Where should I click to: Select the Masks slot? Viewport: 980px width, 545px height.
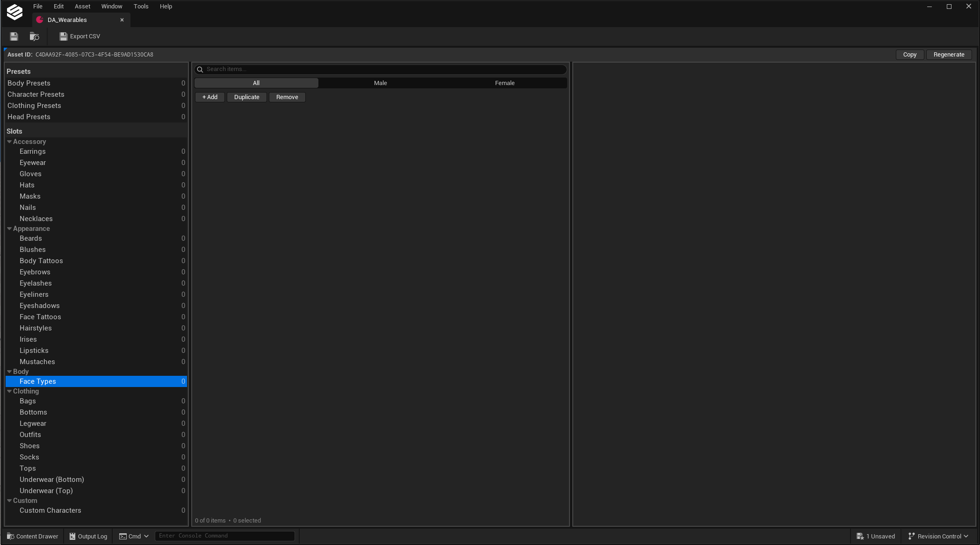[96, 196]
